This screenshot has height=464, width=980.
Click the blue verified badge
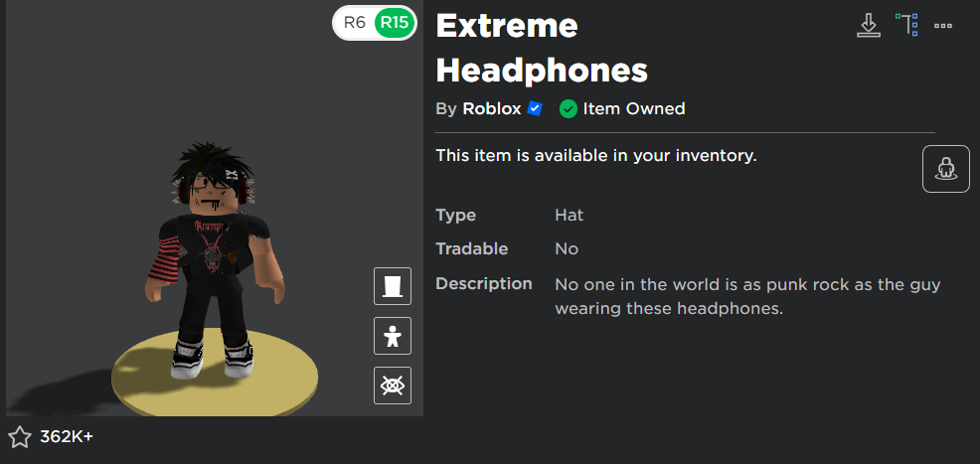[535, 108]
